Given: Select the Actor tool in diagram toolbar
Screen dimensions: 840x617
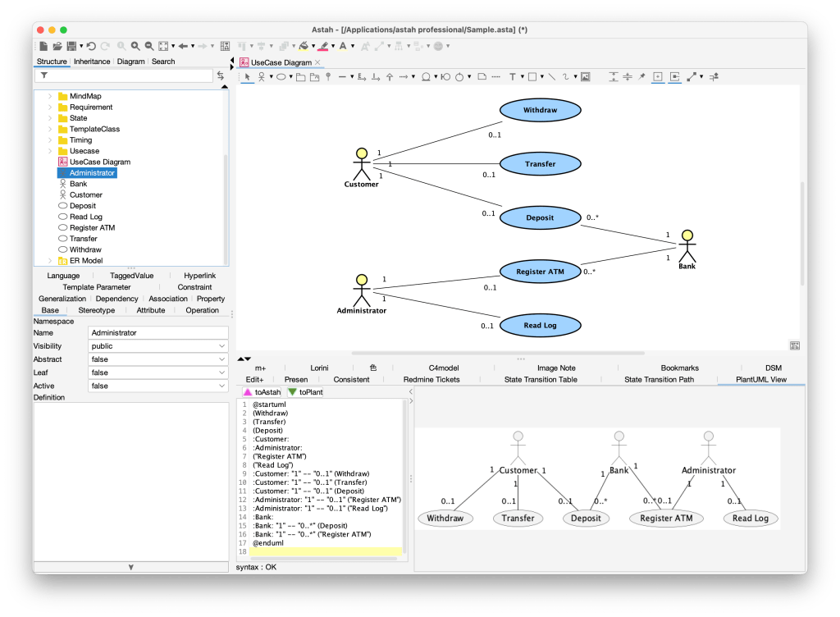Looking at the screenshot, I should coord(261,76).
